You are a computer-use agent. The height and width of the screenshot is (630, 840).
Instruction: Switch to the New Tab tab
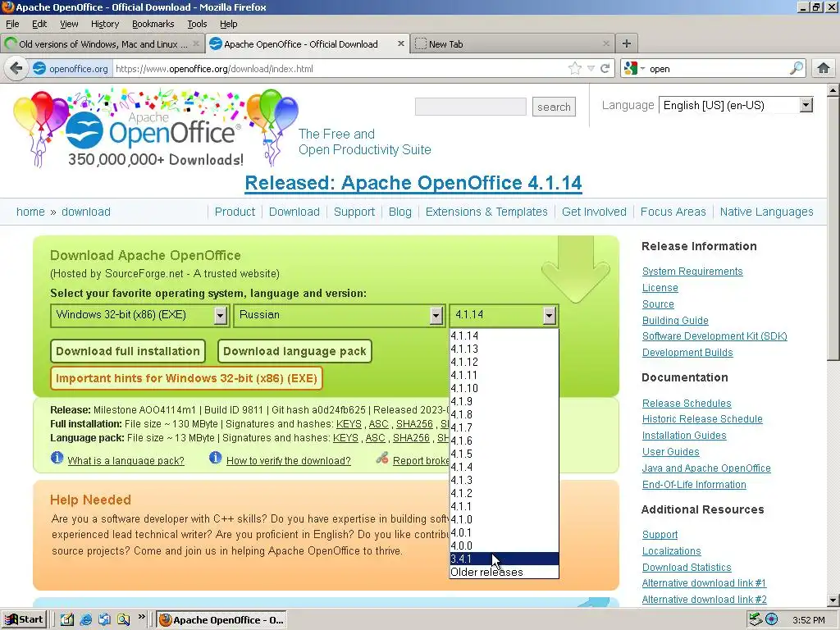coord(513,44)
